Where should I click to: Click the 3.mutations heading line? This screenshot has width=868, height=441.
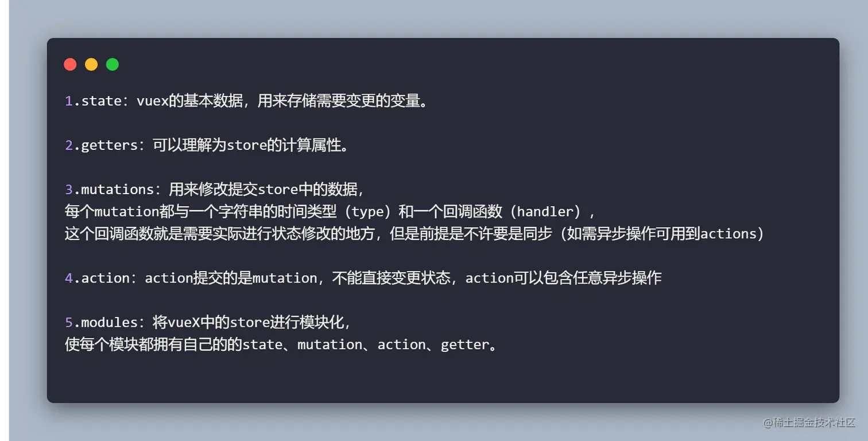point(215,189)
